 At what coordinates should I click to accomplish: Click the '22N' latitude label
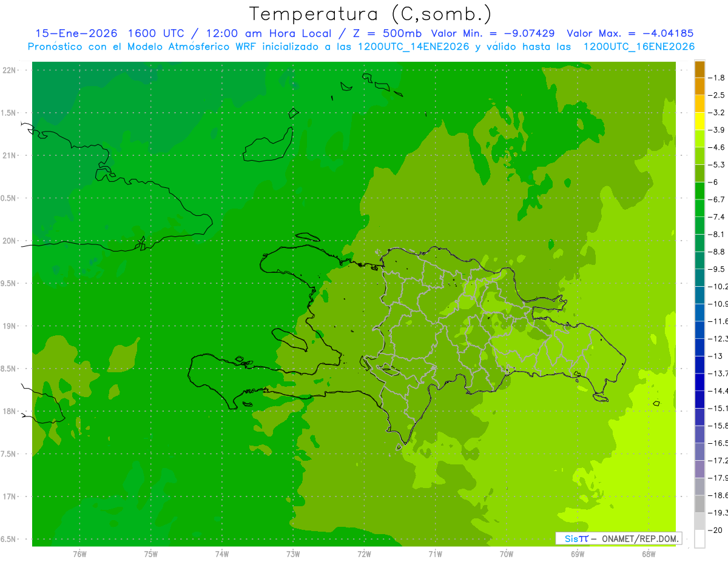point(10,70)
